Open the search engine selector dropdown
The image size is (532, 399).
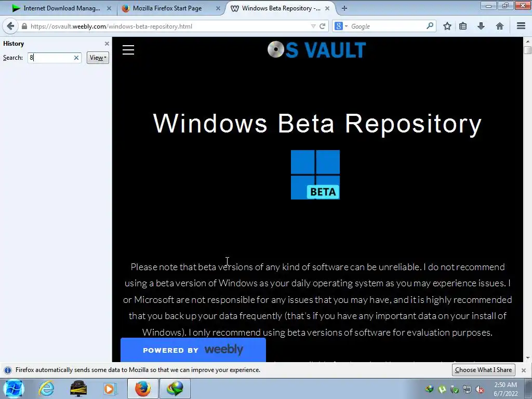(341, 26)
